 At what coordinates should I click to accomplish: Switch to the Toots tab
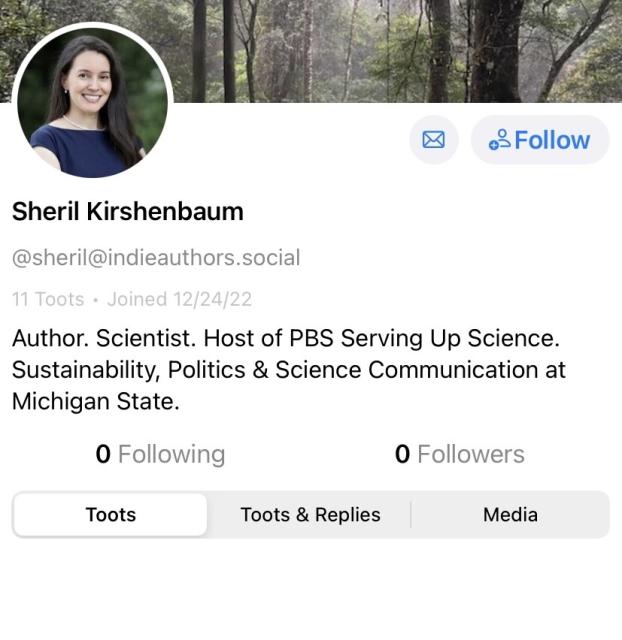tap(110, 515)
